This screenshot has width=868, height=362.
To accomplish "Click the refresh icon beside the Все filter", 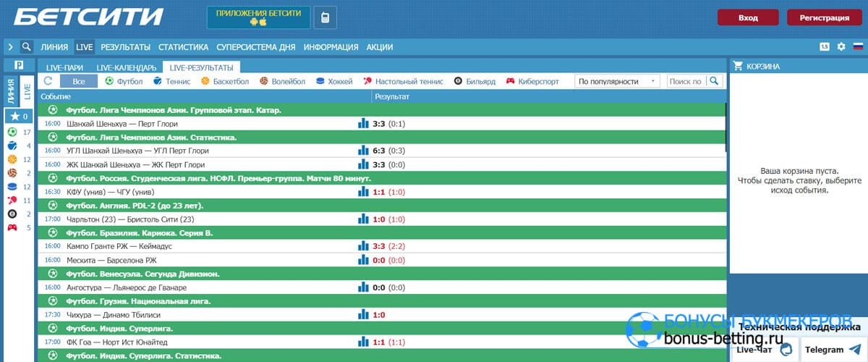I will click(x=48, y=81).
